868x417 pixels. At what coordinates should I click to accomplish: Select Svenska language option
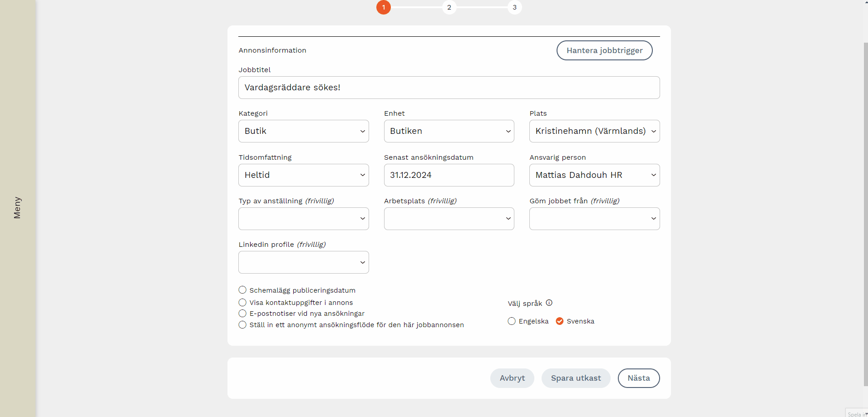click(560, 321)
